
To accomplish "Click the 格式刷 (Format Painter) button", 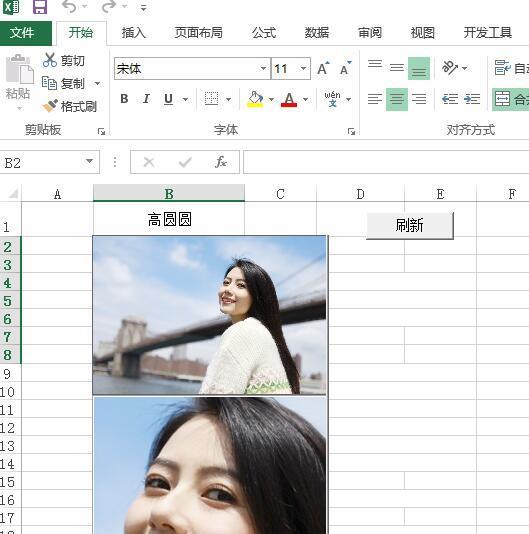I will [69, 106].
